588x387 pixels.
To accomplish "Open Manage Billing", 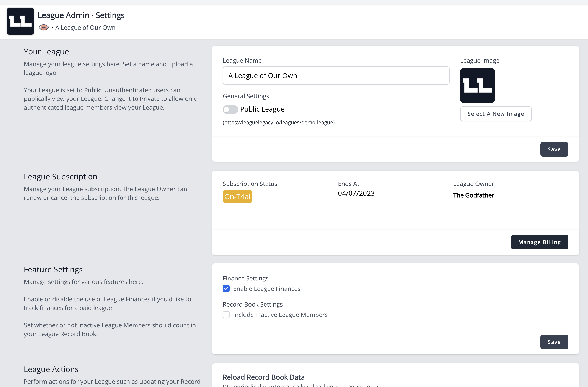I will tap(539, 242).
